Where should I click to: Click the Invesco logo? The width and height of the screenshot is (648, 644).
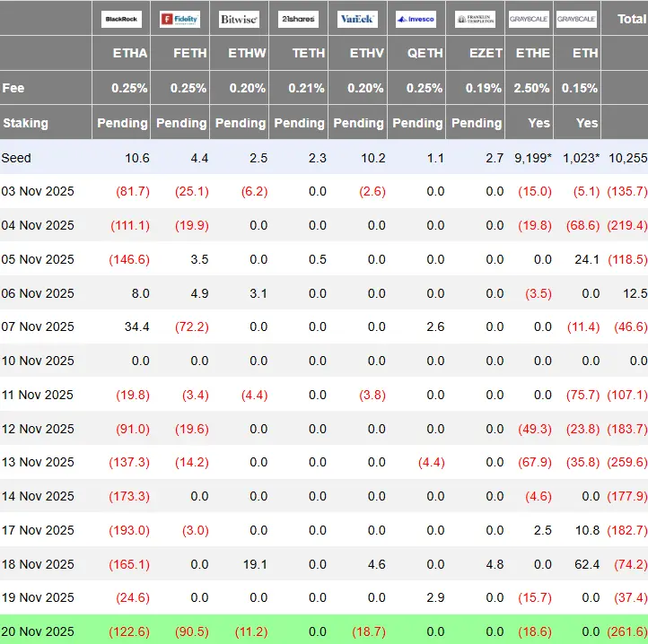[416, 19]
